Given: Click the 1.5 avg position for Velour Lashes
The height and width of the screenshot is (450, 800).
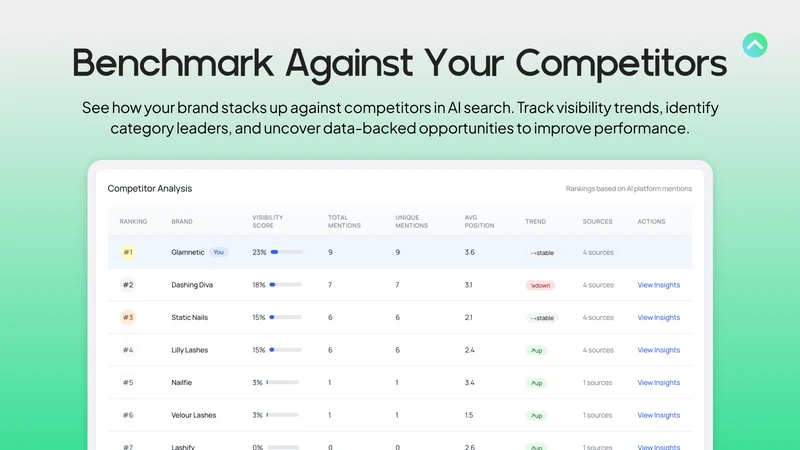Looking at the screenshot, I should 468,415.
